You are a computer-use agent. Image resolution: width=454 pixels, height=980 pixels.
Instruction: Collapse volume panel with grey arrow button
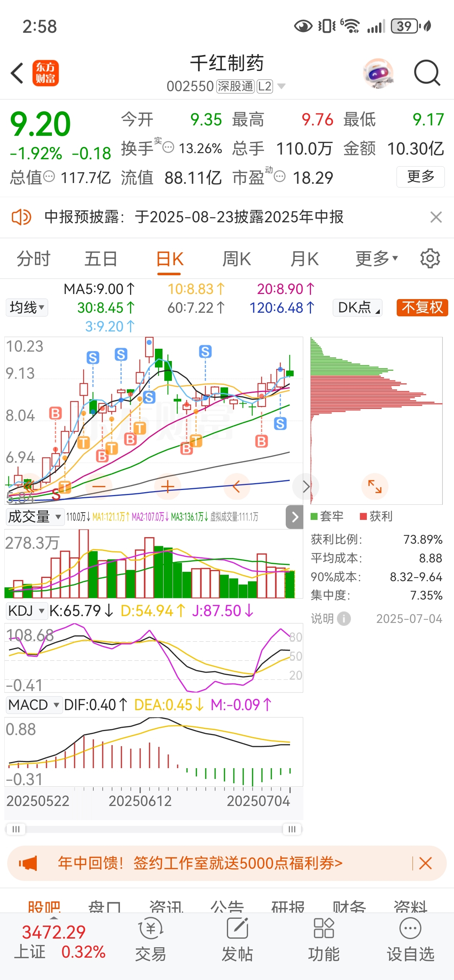pyautogui.click(x=294, y=517)
